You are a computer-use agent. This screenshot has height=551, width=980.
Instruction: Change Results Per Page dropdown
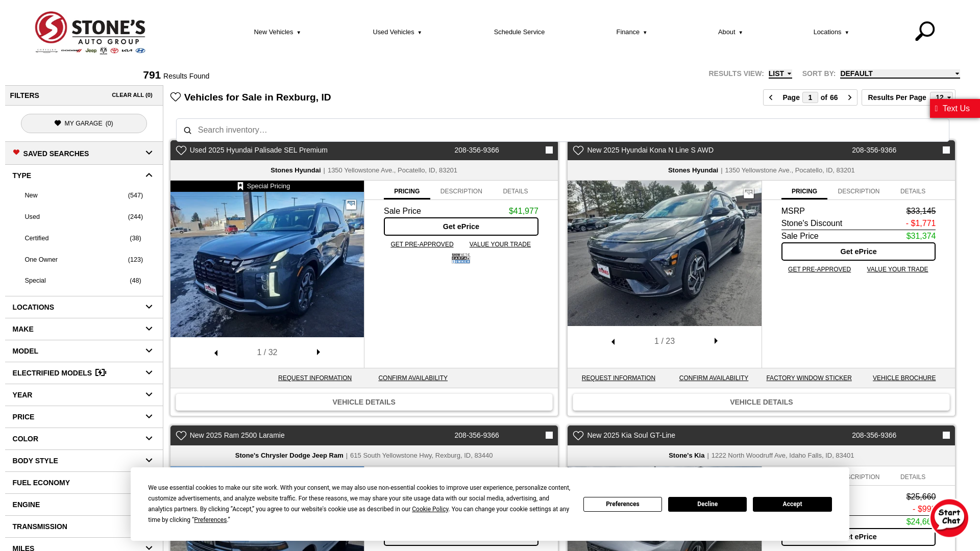[x=941, y=97]
